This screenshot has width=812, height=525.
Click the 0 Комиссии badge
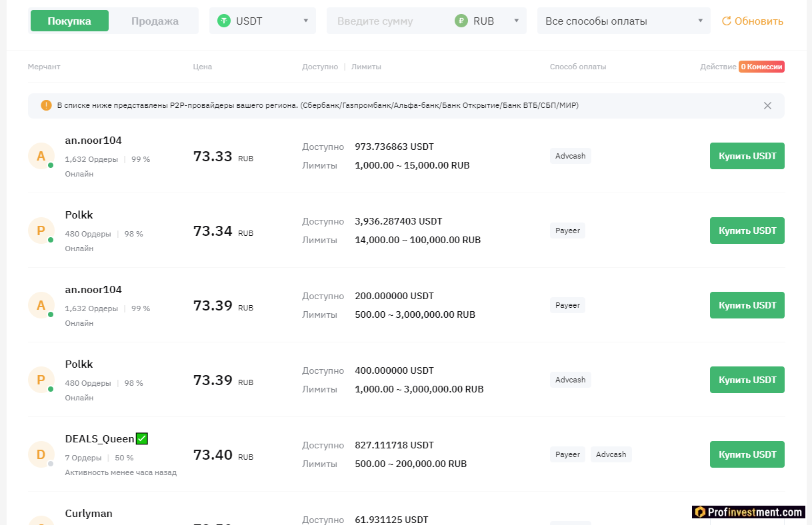coord(761,67)
